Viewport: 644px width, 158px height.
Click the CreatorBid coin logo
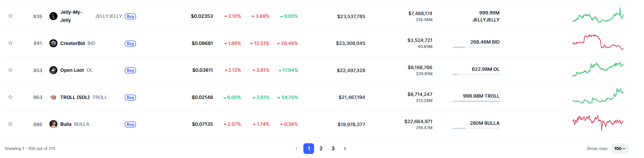pyautogui.click(x=53, y=43)
